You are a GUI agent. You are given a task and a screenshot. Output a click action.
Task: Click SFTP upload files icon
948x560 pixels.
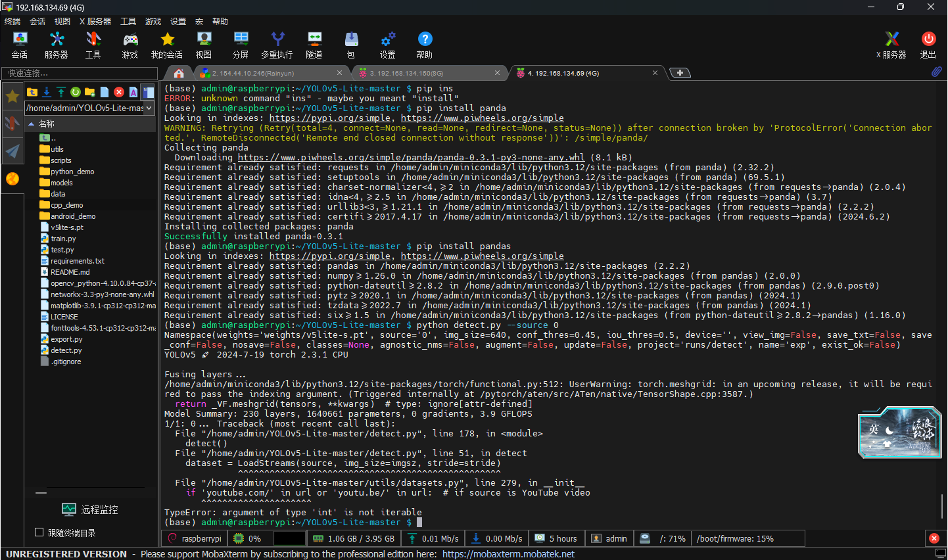(61, 92)
